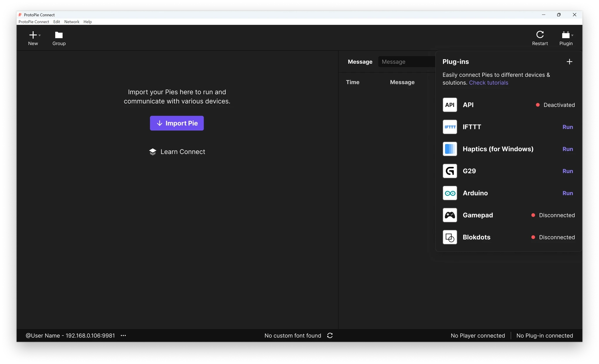Minimize the ProtoPie Connect window
Screen dimensions: 599x364
coord(543,15)
